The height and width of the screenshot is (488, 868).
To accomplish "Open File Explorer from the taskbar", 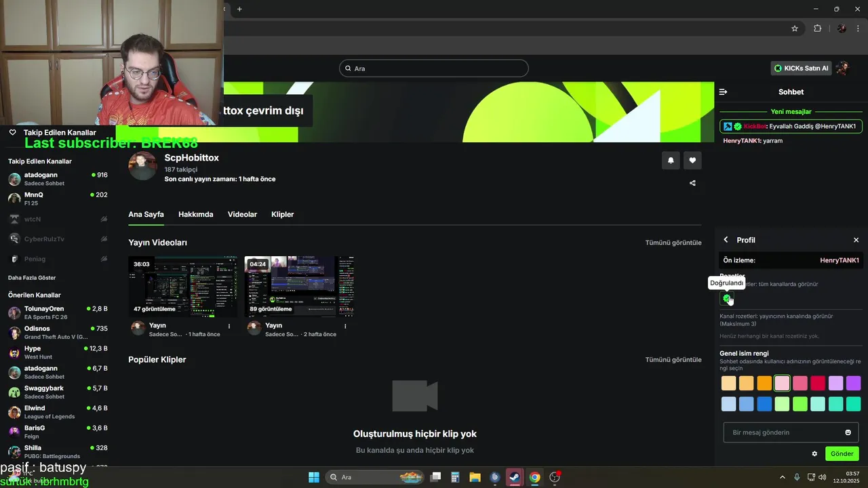I will (475, 477).
